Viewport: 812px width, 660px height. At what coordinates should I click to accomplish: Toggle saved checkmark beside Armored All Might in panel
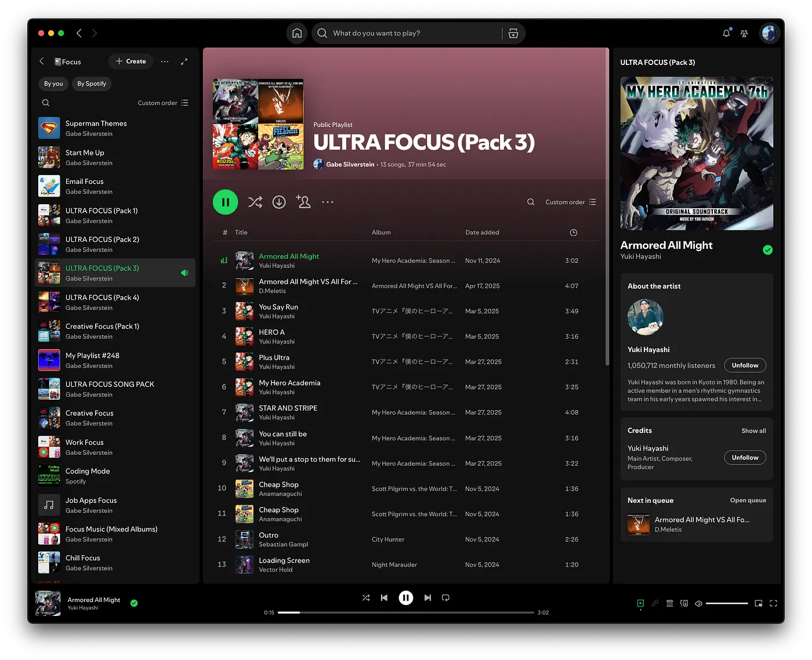point(767,250)
